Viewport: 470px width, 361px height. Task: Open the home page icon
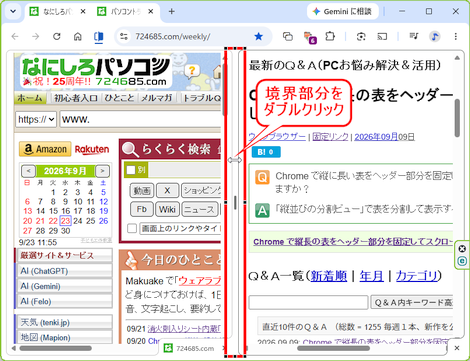click(x=78, y=36)
